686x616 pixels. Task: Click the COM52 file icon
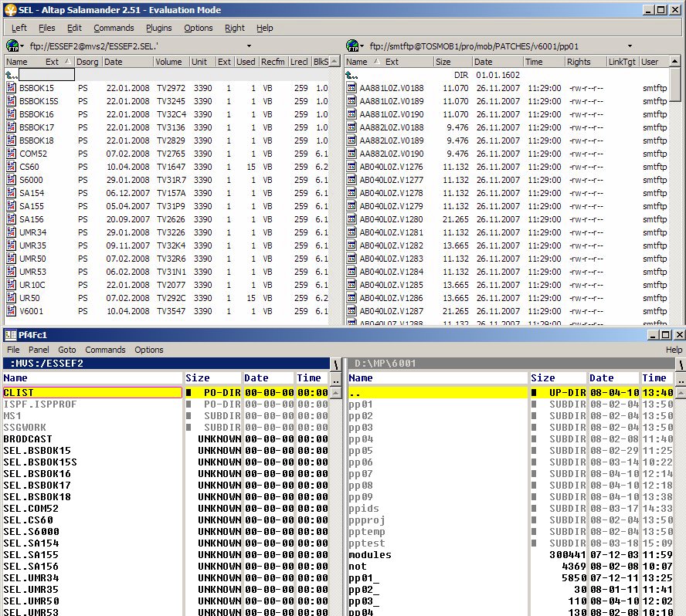[12, 154]
